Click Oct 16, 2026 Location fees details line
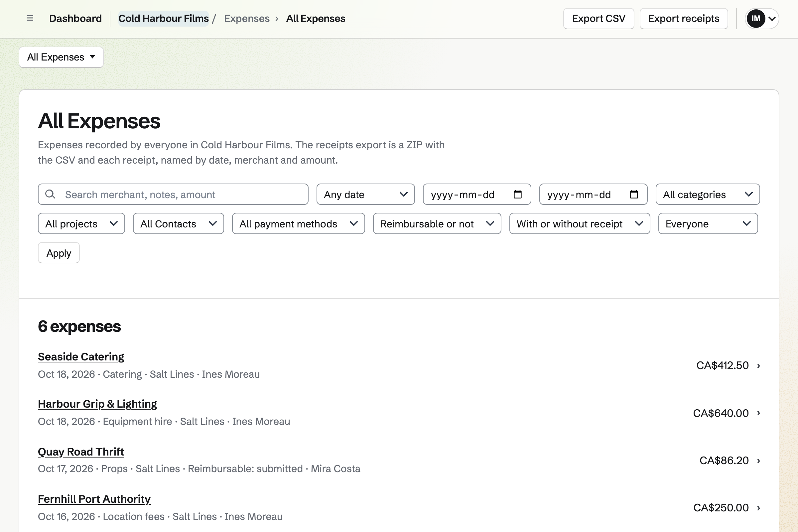 coord(160,516)
